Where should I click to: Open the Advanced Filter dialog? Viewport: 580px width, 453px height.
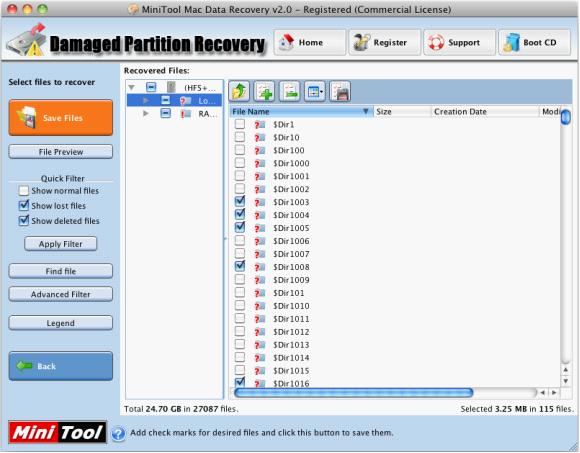(61, 294)
